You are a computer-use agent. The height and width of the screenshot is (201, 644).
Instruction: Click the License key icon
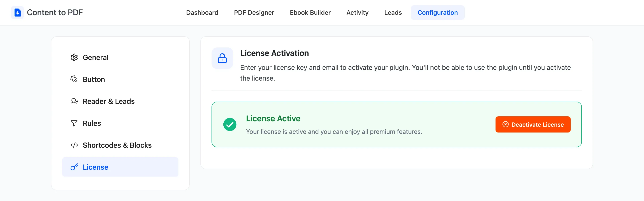pyautogui.click(x=74, y=167)
